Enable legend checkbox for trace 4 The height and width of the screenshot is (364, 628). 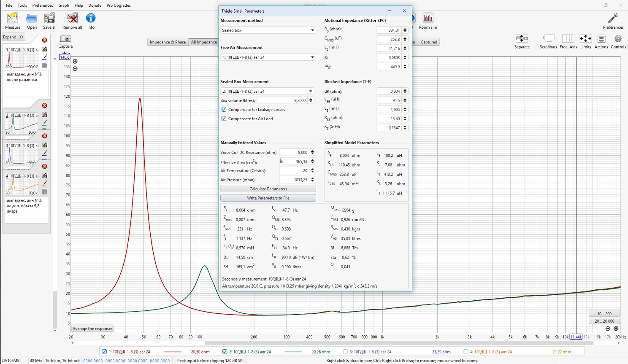466,352
